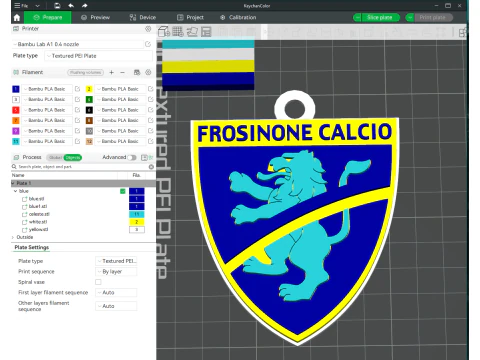The width and height of the screenshot is (480, 360).
Task: Click the compare presets icon next to Advanced
Action: [x=144, y=157]
